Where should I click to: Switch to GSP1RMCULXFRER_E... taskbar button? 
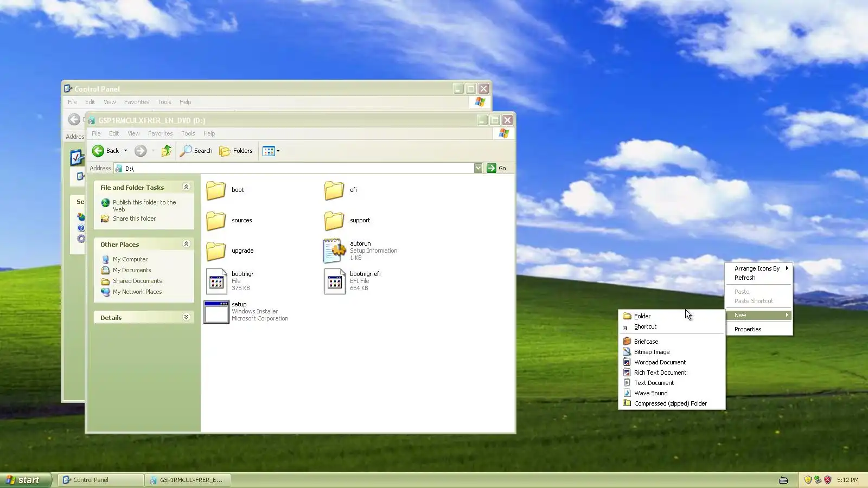pyautogui.click(x=188, y=480)
